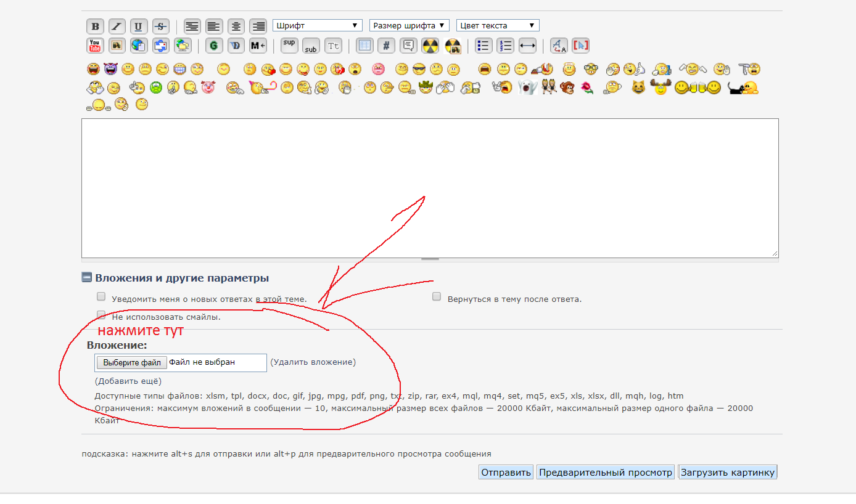Insert the angel halo smiley
Image resolution: width=856 pixels, height=504 pixels.
[569, 69]
